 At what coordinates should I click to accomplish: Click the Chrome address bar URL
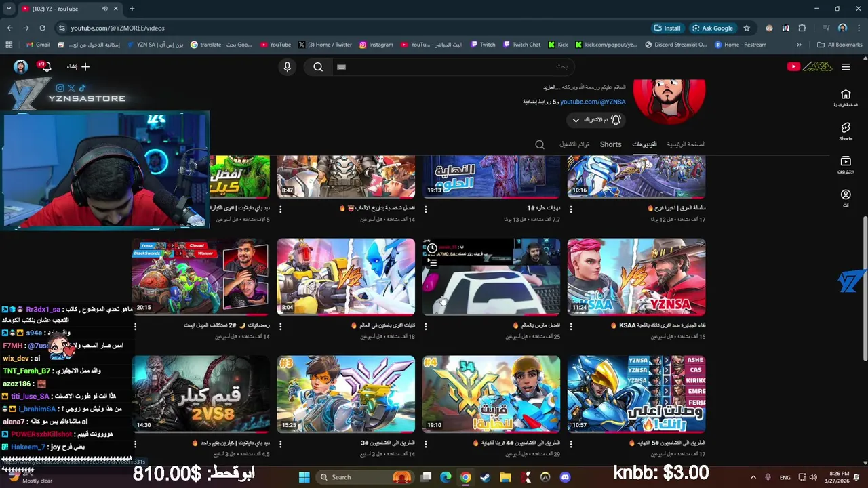[117, 28]
